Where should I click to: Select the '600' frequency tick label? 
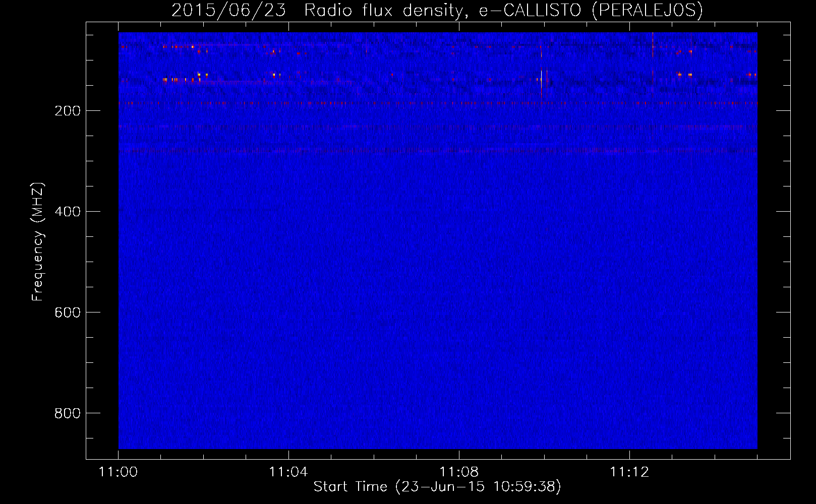click(x=68, y=312)
